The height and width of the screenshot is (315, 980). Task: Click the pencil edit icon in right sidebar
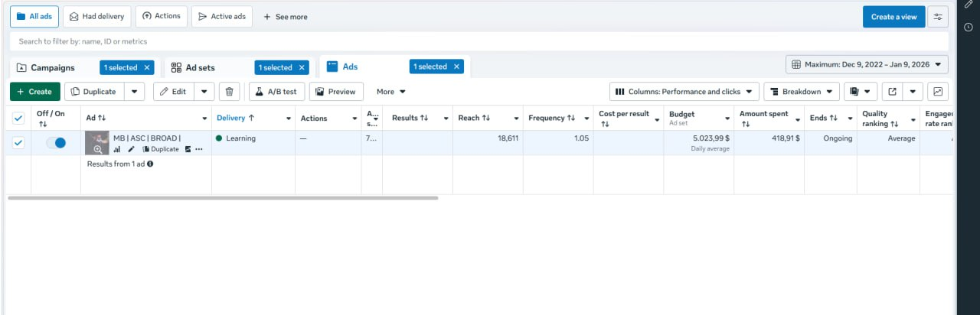[969, 5]
